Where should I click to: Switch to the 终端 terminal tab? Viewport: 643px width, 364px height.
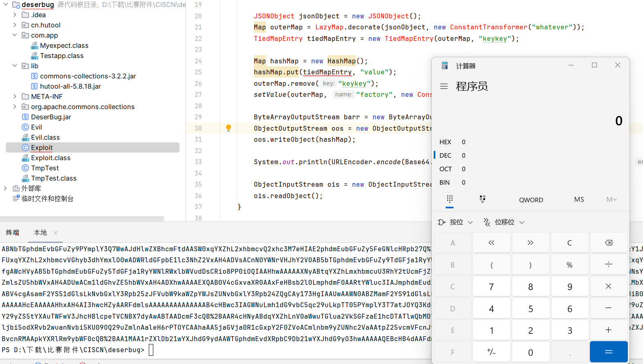[13, 232]
